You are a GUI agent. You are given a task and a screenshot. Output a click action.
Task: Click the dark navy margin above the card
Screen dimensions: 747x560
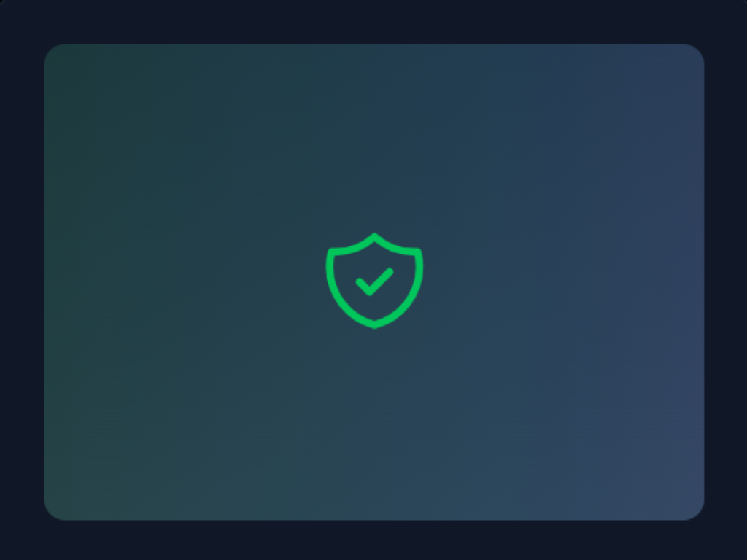pos(373,22)
